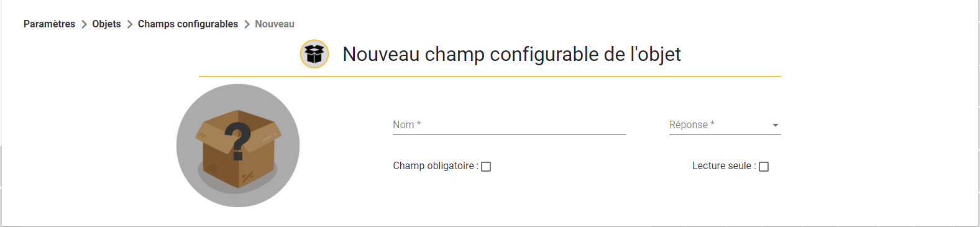Expand the Réponse selection field

725,125
